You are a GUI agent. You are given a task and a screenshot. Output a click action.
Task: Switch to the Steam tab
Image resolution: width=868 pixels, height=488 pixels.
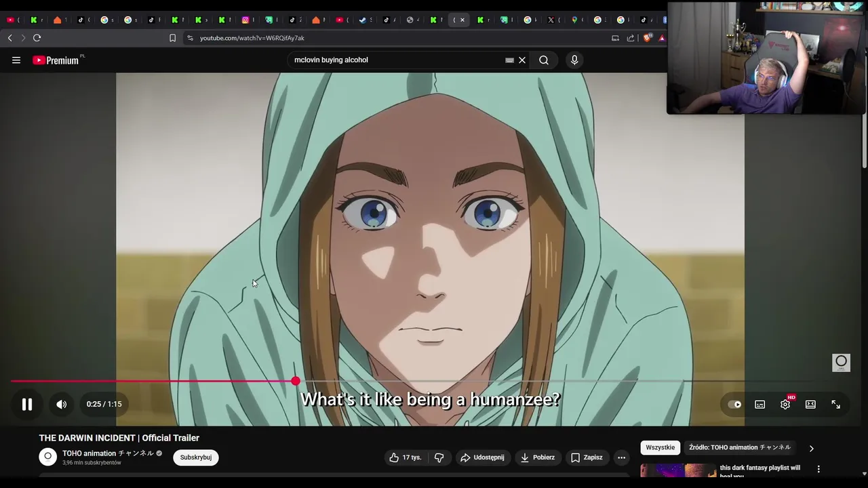363,20
